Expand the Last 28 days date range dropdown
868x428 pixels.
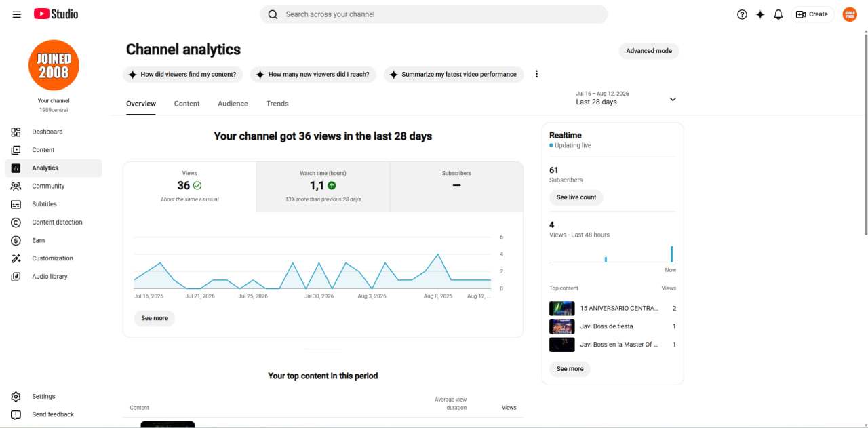click(626, 98)
